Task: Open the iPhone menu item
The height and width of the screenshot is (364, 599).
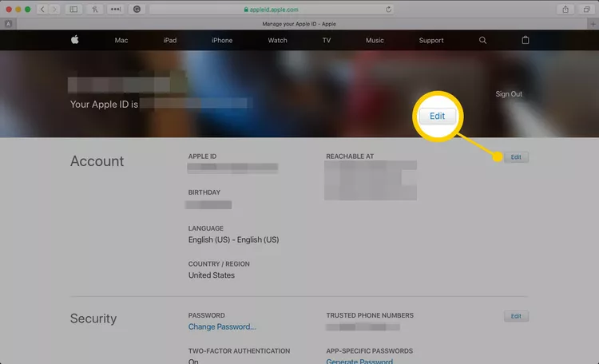Action: click(x=222, y=40)
